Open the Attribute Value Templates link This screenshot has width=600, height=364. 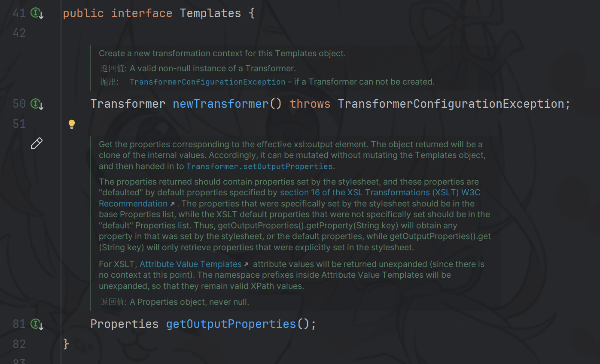click(x=191, y=264)
